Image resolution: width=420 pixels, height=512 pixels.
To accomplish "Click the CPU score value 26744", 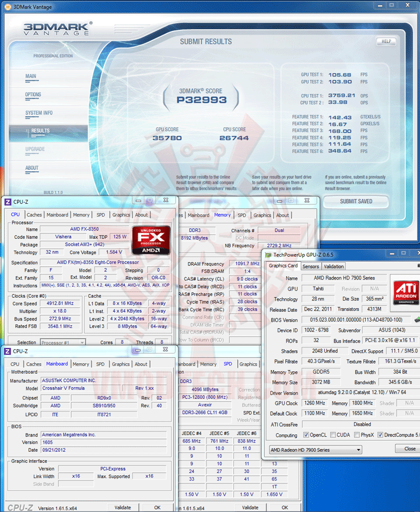I will 234,138.
